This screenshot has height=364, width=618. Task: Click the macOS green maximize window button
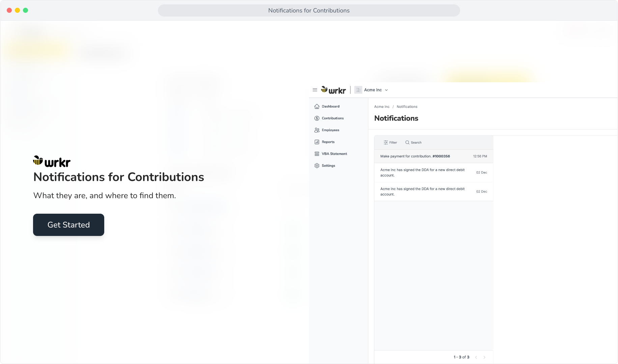26,10
